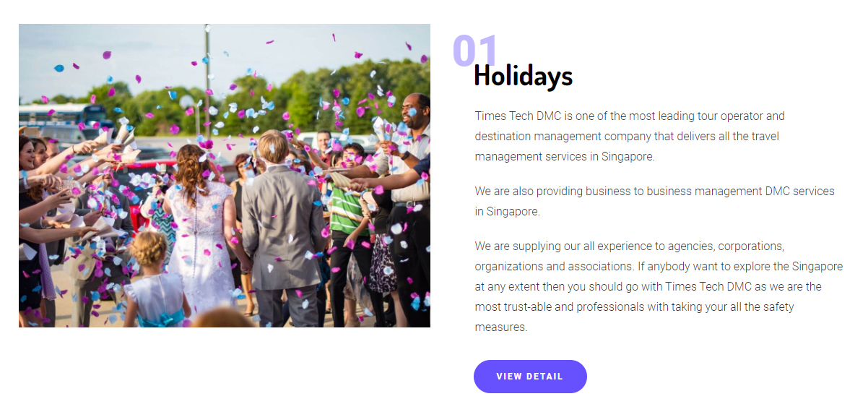The height and width of the screenshot is (412, 868).
Task: Click the Holidays heading
Action: tap(523, 76)
